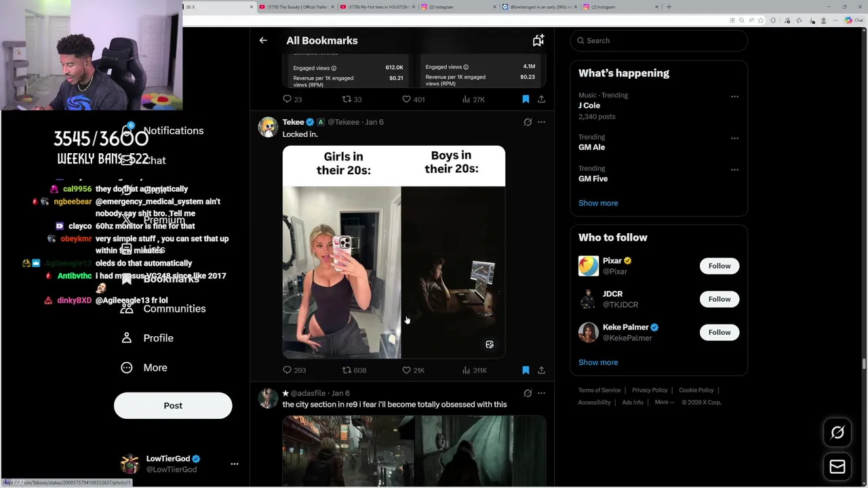Repost Tekee's post with 608 reposts

coord(354,370)
